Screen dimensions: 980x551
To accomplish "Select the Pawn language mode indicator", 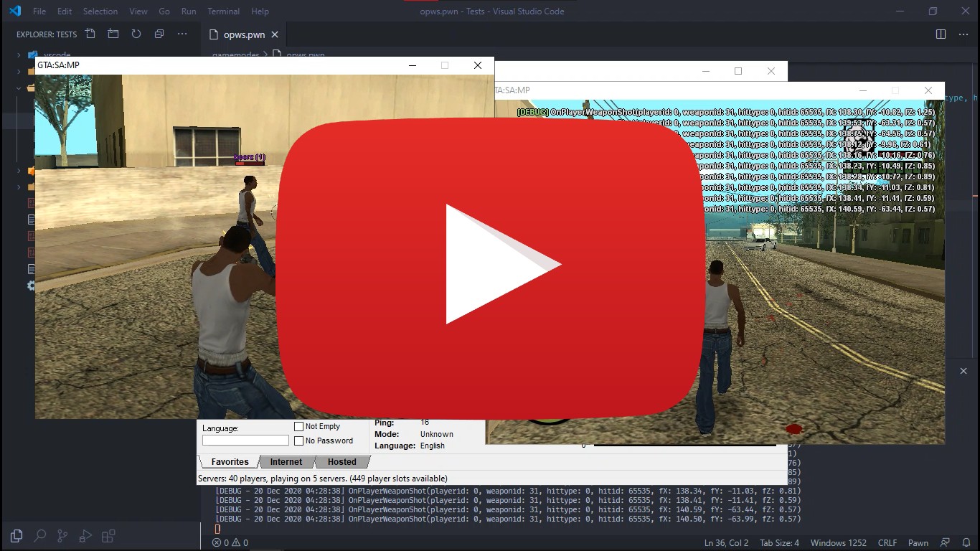I will tap(918, 542).
